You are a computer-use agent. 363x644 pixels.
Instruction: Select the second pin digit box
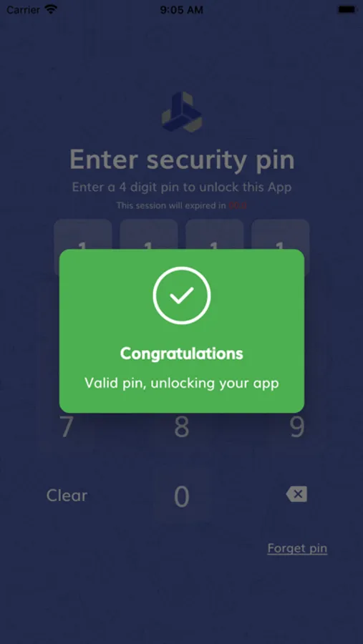coord(148,248)
